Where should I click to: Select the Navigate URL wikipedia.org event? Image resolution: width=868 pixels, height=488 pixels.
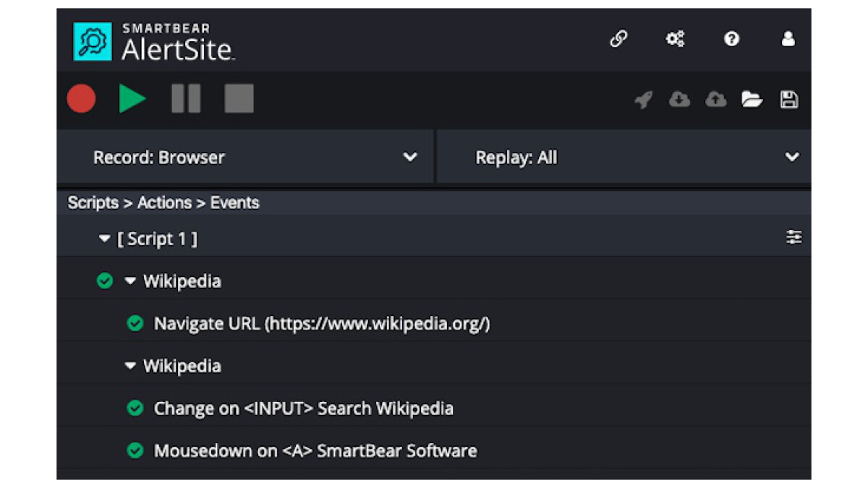(321, 324)
